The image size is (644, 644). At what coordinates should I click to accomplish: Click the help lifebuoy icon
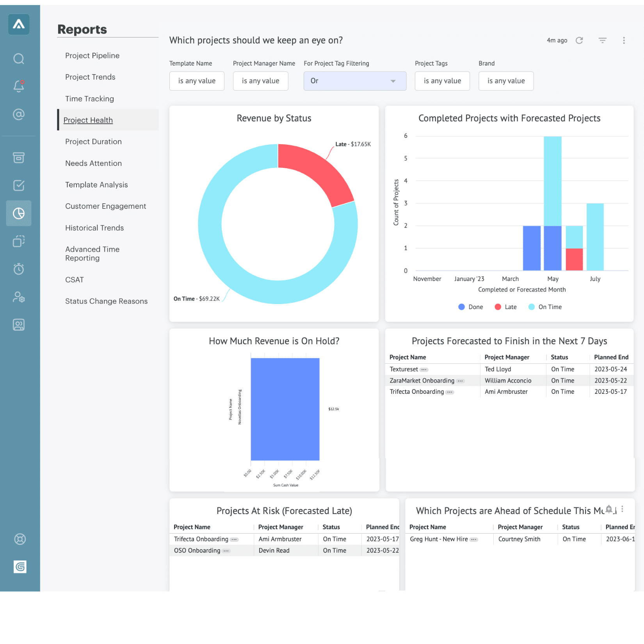(x=20, y=539)
